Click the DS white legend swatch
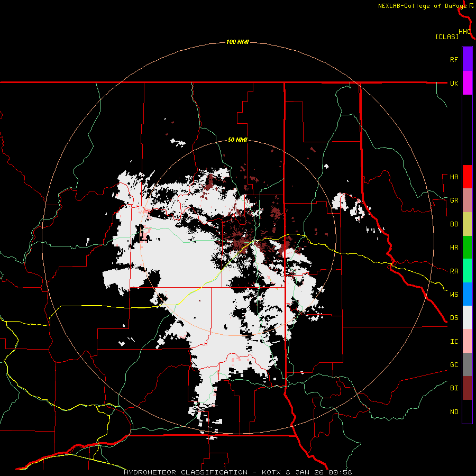Viewport: 476px width, 476px height. pos(467,317)
